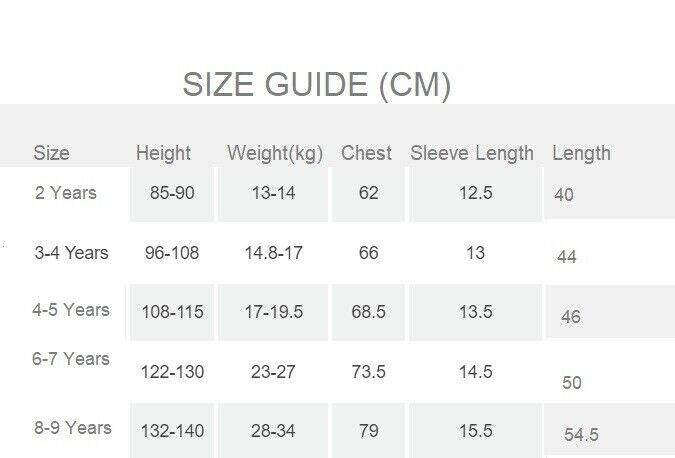Select the Sleeve Length column header
The width and height of the screenshot is (675, 458).
click(x=472, y=153)
